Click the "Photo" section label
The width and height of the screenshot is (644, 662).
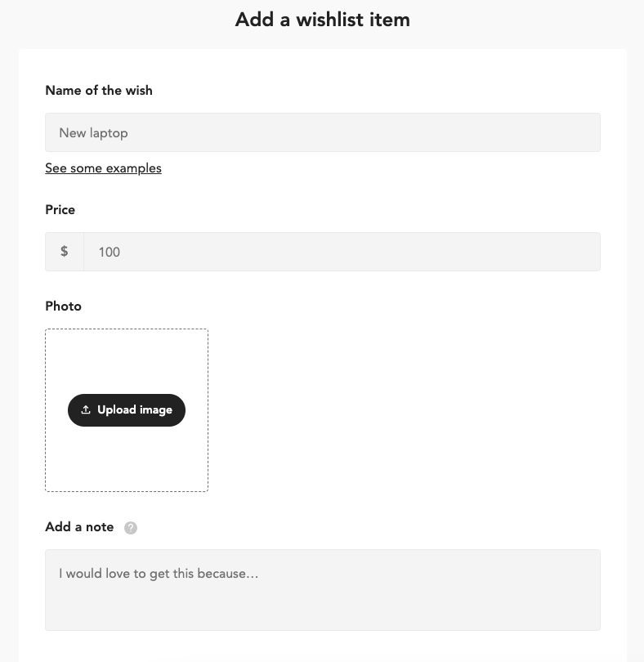[64, 306]
